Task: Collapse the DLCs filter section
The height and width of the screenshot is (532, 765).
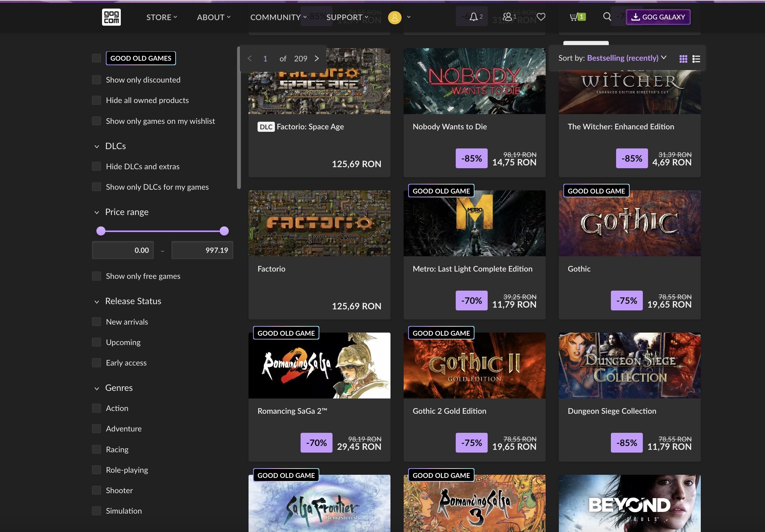Action: point(97,146)
